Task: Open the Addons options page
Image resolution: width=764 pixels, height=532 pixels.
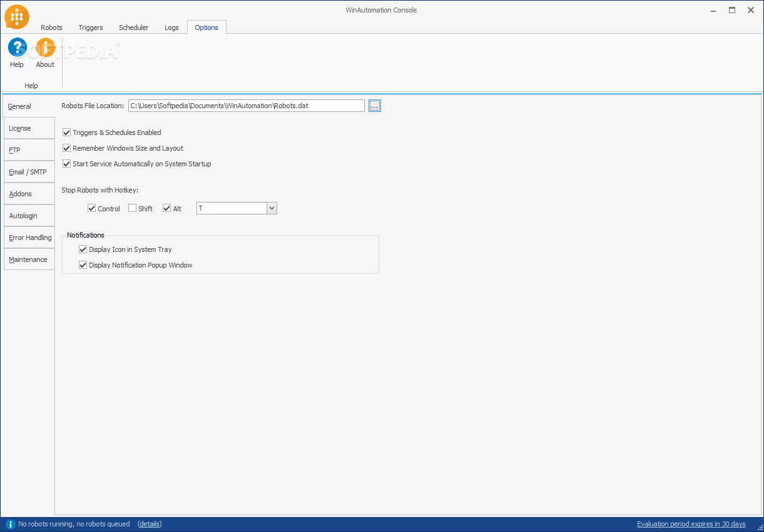Action: click(x=29, y=194)
